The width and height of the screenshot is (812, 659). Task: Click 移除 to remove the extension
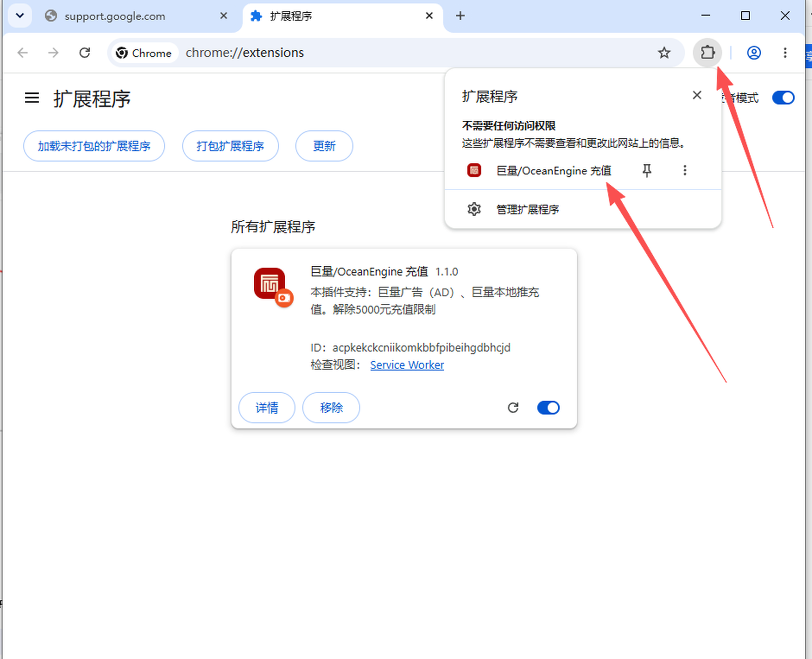(x=331, y=407)
